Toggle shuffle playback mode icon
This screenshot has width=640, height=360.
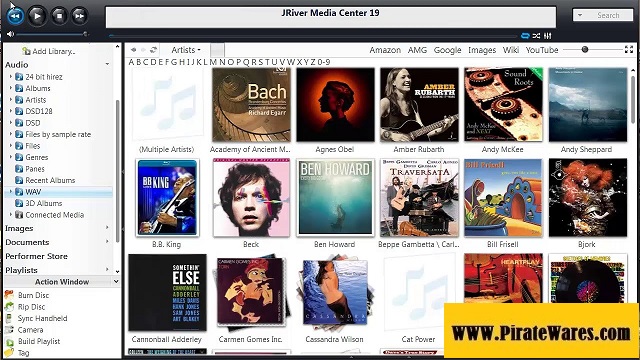tap(536, 36)
